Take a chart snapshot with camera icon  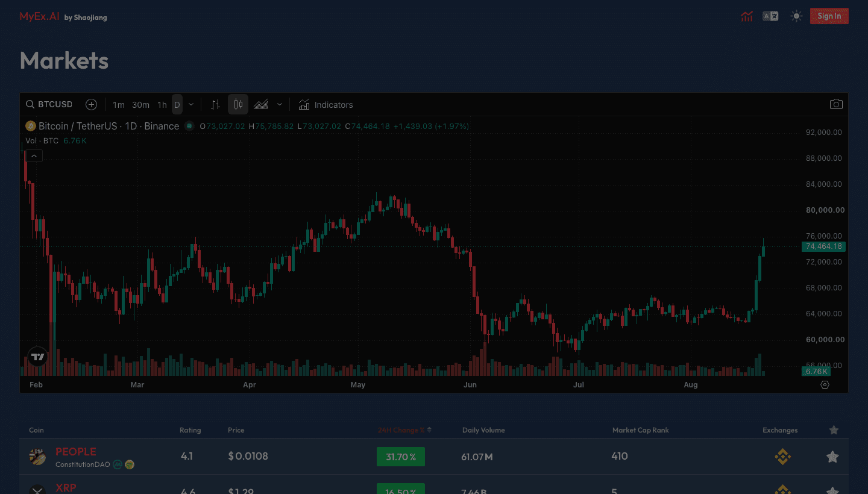tap(836, 104)
